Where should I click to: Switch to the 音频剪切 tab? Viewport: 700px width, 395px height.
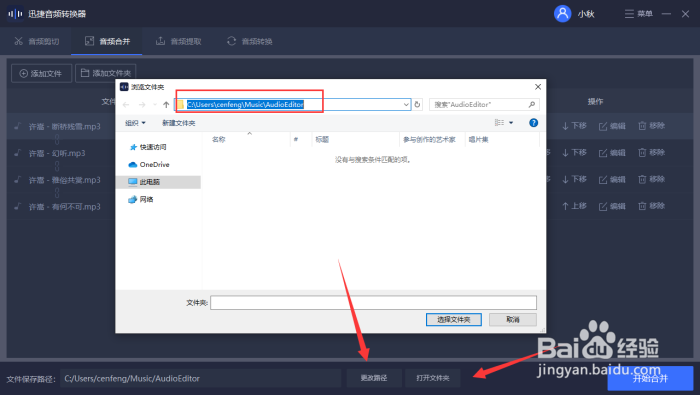pyautogui.click(x=37, y=42)
